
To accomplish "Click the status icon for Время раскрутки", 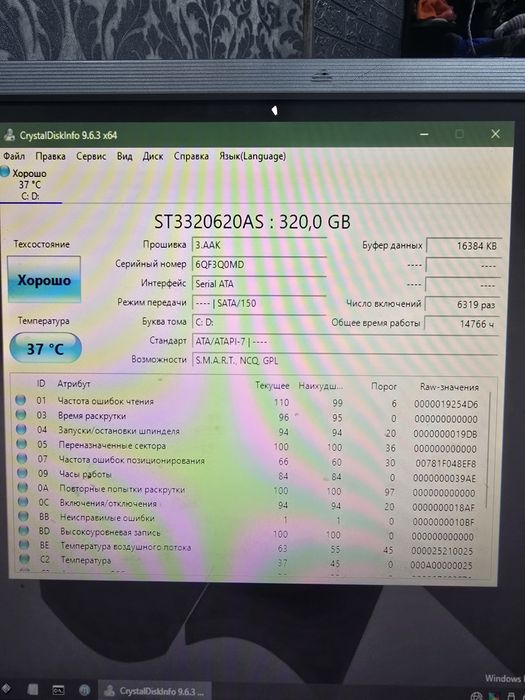I will pyautogui.click(x=21, y=415).
